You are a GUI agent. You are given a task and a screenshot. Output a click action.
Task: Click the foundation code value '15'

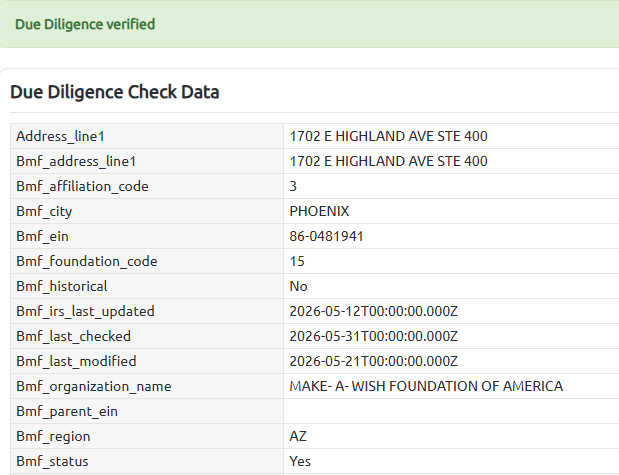pos(297,261)
